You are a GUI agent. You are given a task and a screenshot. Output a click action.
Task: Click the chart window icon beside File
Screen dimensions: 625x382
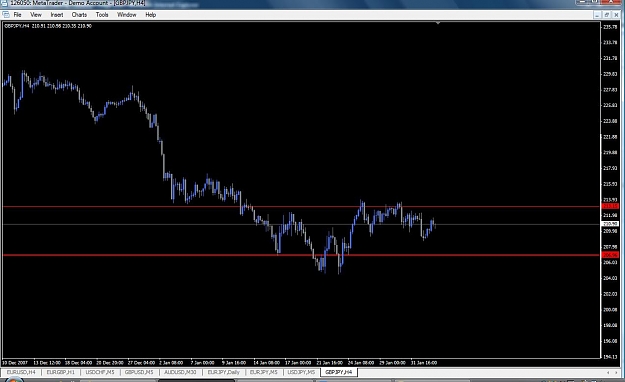[6, 15]
